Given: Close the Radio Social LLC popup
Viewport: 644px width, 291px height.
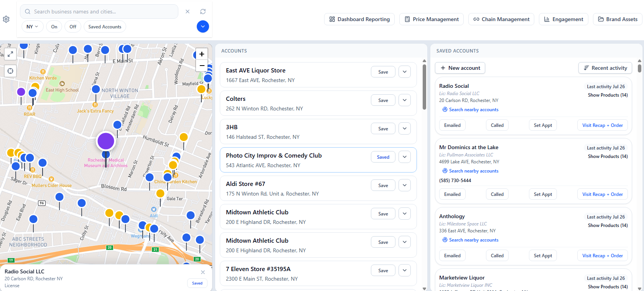Looking at the screenshot, I should [x=203, y=272].
